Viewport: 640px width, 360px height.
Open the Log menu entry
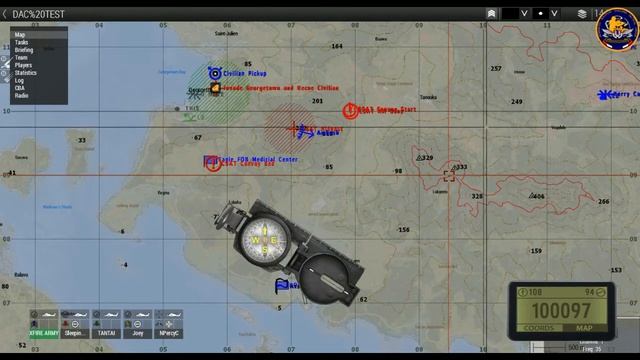39,80
